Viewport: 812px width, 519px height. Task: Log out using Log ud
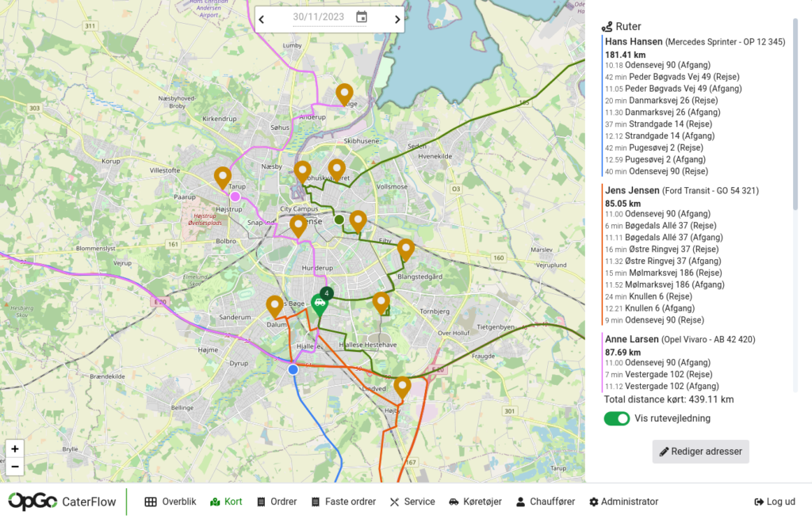click(x=775, y=502)
